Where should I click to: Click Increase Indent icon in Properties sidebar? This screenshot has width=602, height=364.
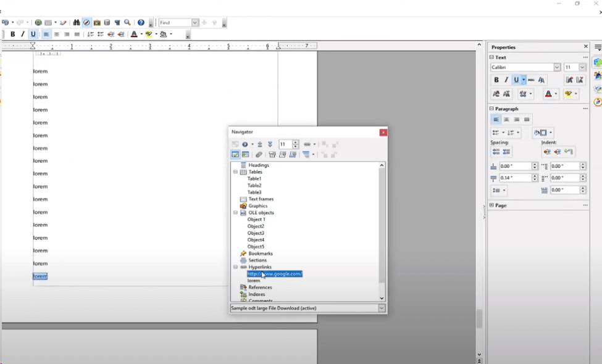547,152
